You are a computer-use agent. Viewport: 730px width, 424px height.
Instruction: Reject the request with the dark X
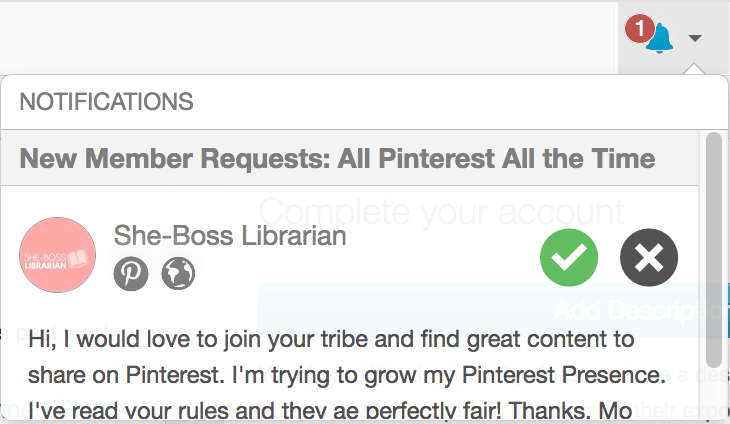pos(649,257)
